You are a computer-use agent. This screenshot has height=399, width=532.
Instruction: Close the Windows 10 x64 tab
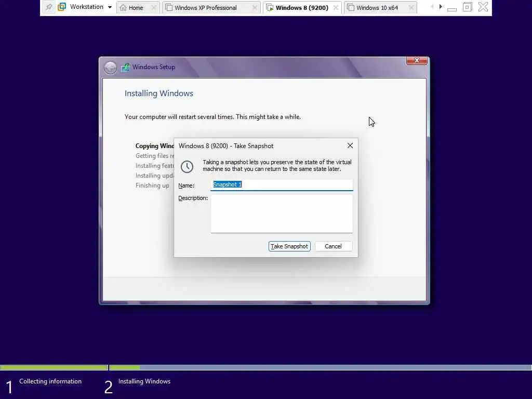pyautogui.click(x=411, y=8)
